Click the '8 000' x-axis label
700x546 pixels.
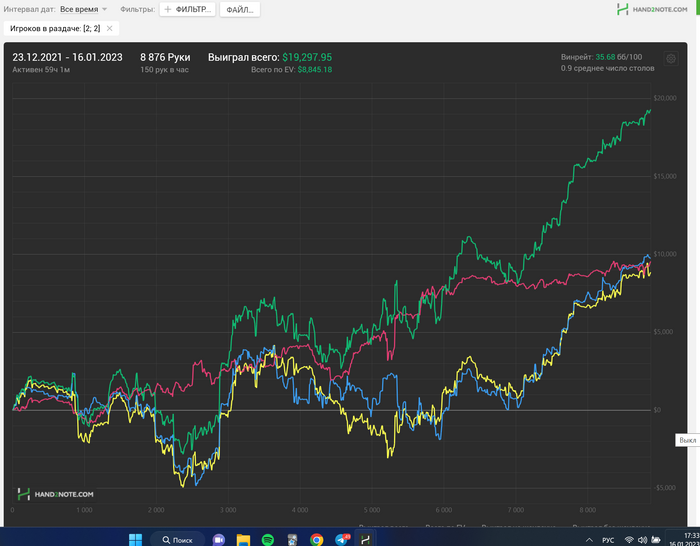point(588,510)
